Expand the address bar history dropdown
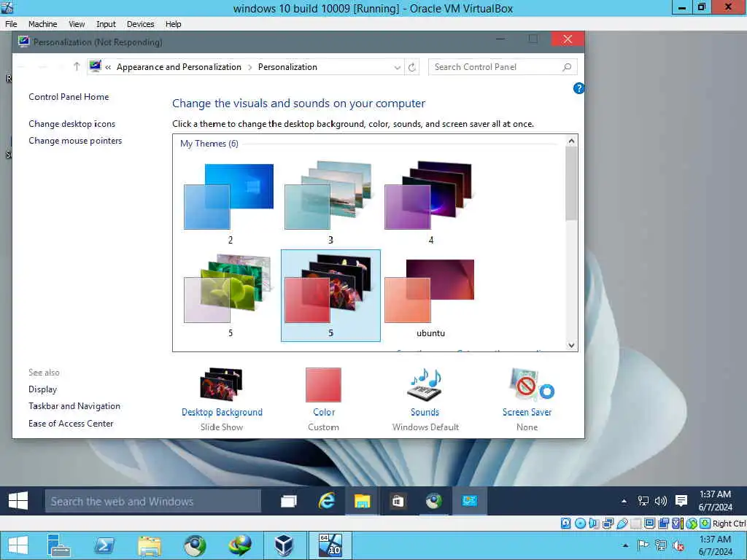747x560 pixels. pos(398,68)
